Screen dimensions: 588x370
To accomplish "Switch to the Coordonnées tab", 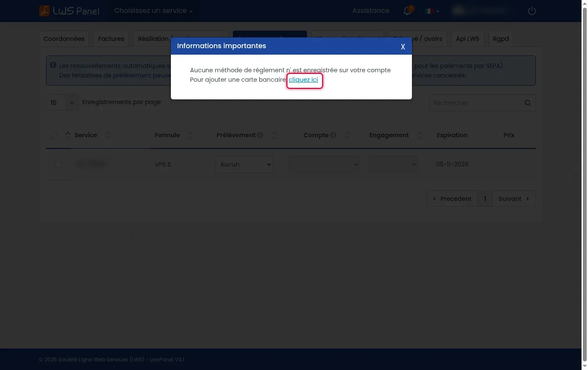I will [x=64, y=39].
